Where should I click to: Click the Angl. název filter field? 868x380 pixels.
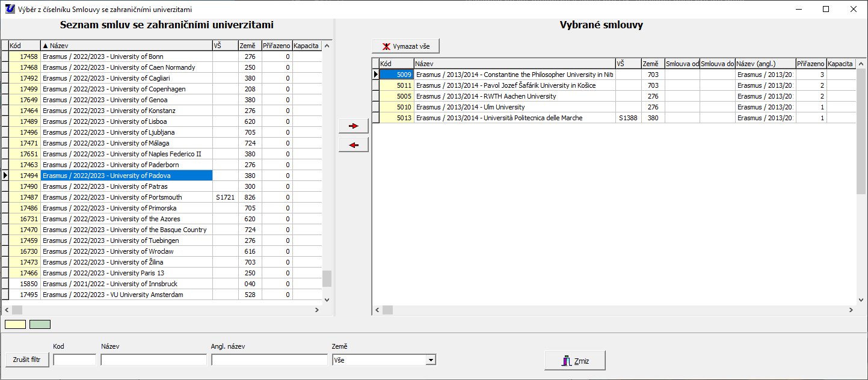click(269, 360)
